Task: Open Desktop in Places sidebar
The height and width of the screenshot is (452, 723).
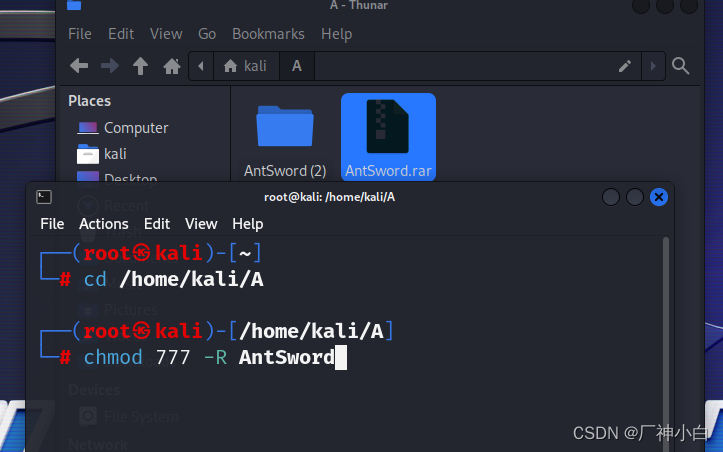Action: [x=118, y=177]
